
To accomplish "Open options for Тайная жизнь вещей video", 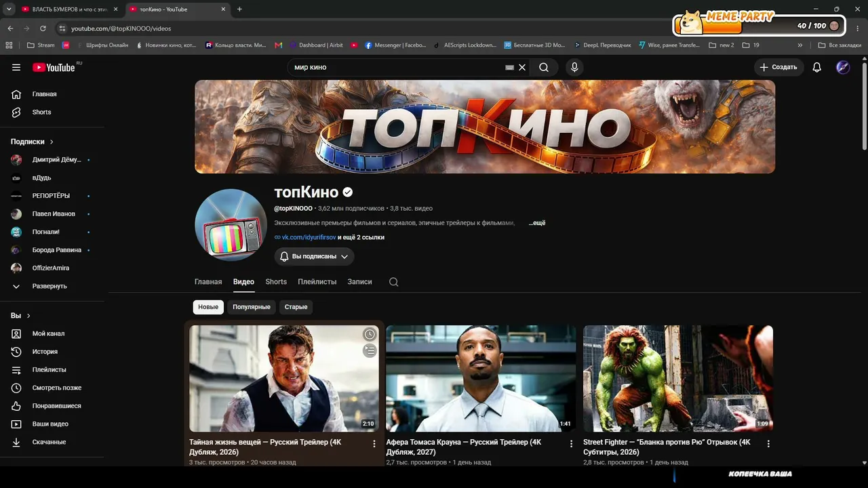I will [374, 444].
